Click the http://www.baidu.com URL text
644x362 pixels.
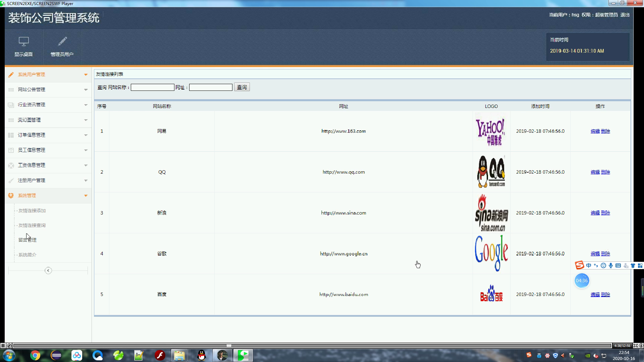343,294
